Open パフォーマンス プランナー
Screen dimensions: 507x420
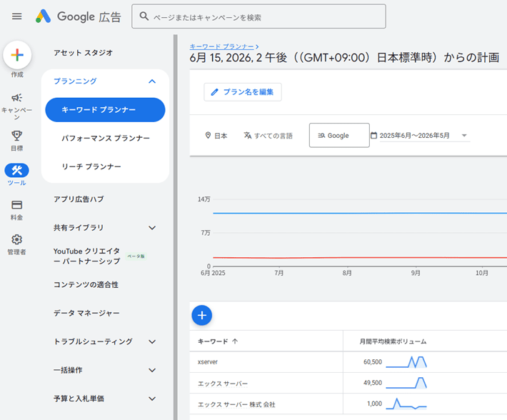[106, 139]
